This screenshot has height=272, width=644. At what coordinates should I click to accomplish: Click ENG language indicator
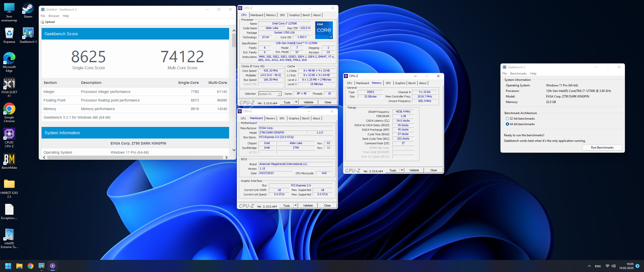[x=598, y=266]
